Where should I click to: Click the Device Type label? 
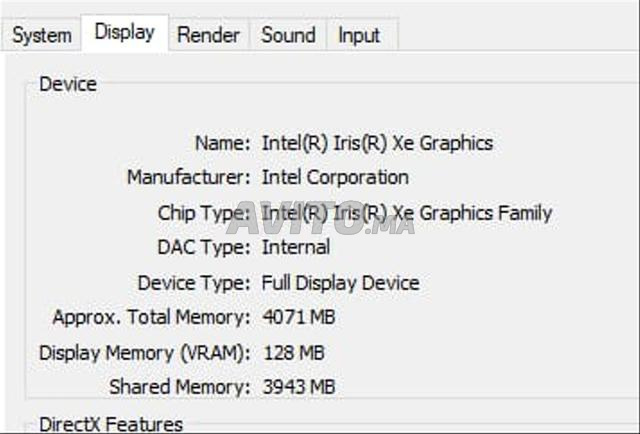point(193,282)
